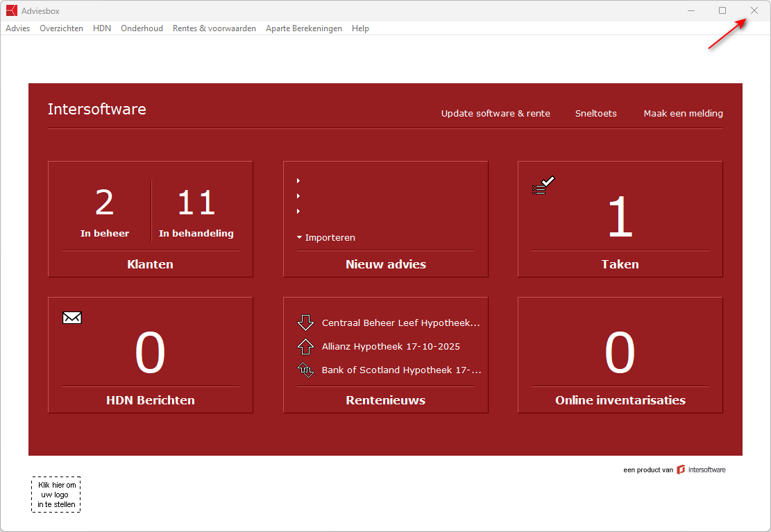Open the Aparte Berekeningen menu
The width and height of the screenshot is (771, 532).
303,28
